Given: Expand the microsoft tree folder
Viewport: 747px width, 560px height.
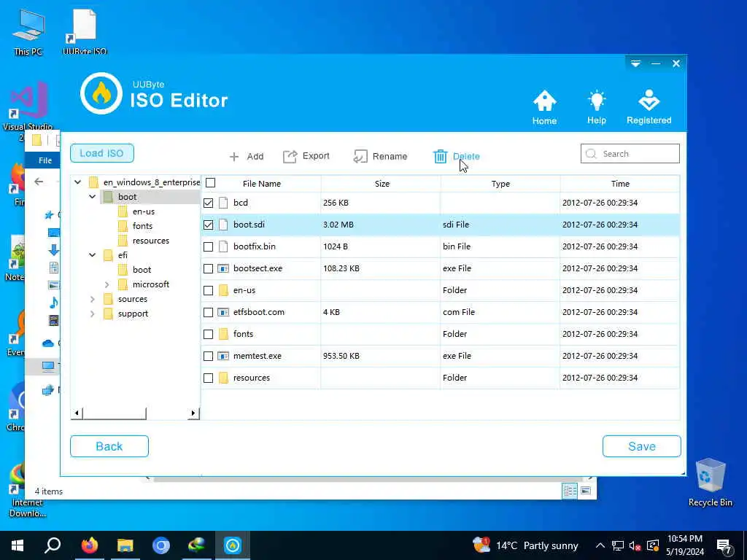Looking at the screenshot, I should point(107,285).
